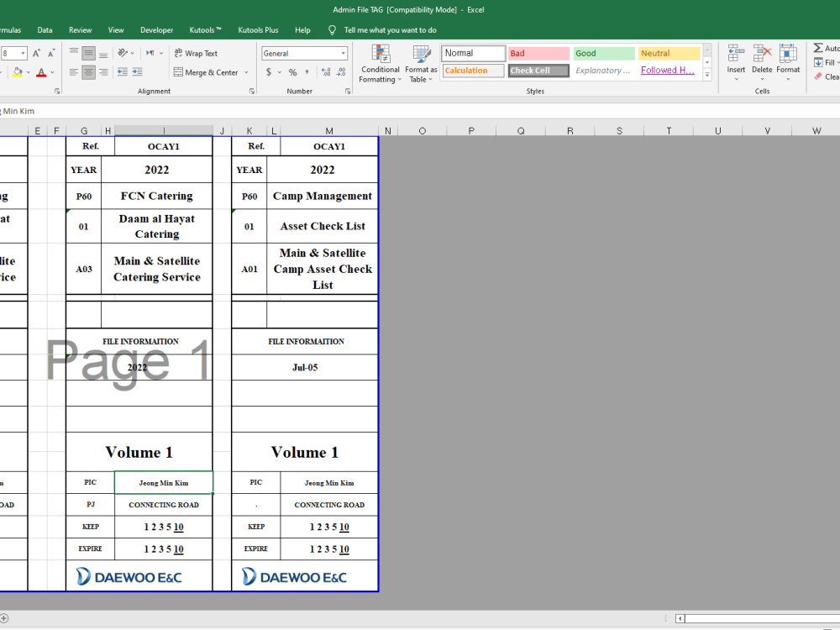Switch to the Kutools Plus ribbon tab
The image size is (840, 630).
[x=258, y=29]
